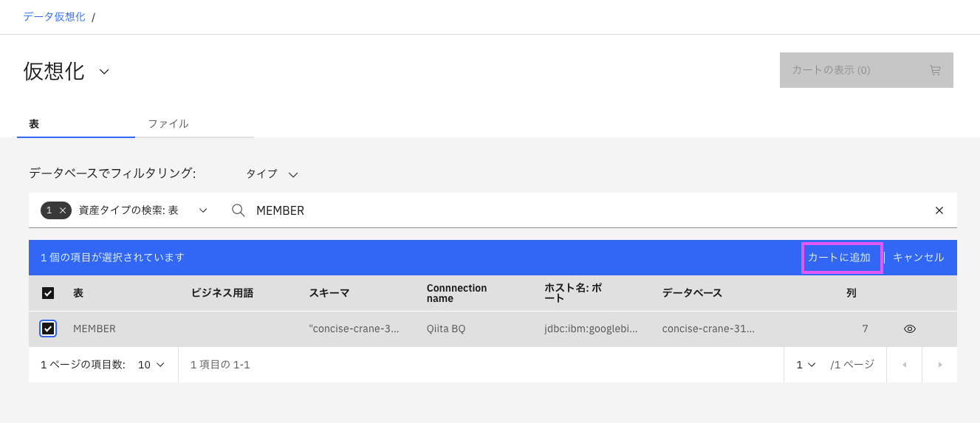Uncheck the MEMBER row checkbox
The height and width of the screenshot is (423, 980).
tap(48, 329)
